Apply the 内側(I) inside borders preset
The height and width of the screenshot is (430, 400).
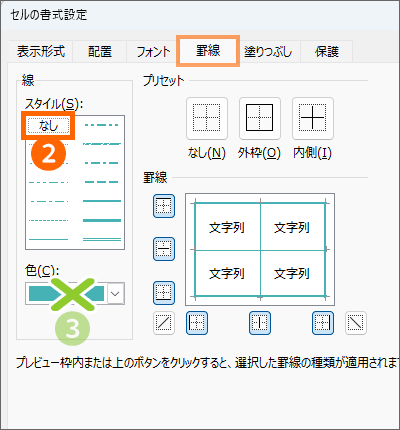pyautogui.click(x=313, y=118)
